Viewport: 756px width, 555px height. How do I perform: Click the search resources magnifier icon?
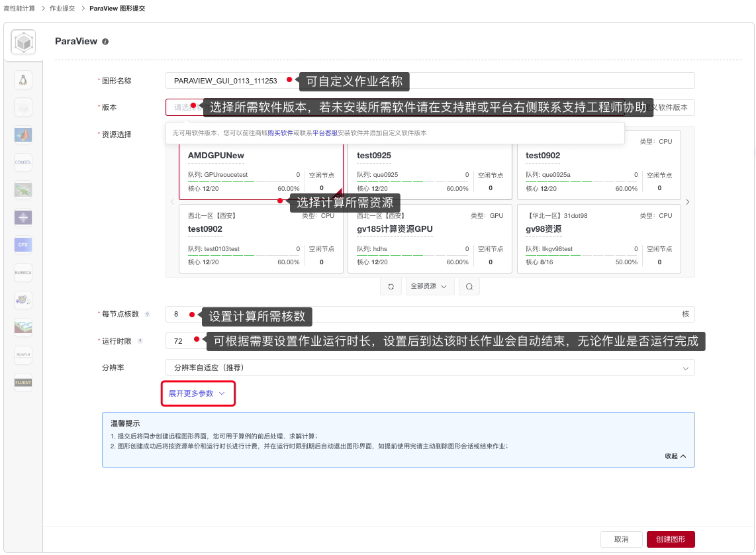coord(469,287)
